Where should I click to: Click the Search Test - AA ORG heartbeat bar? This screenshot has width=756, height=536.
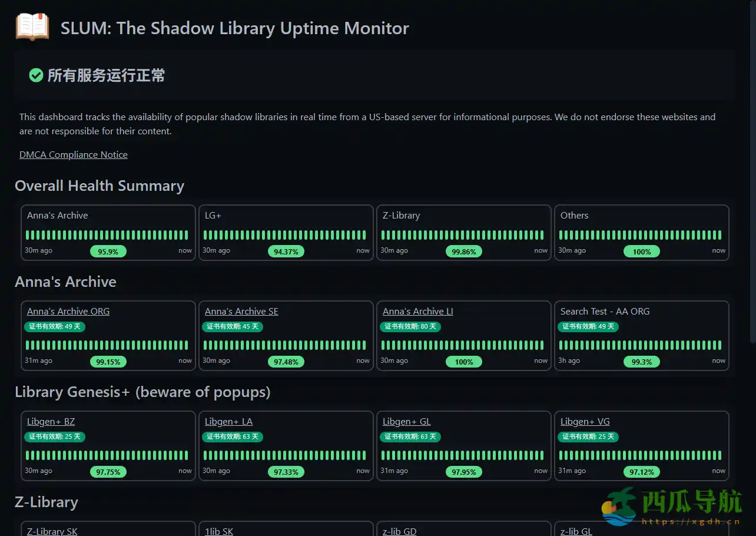pos(641,345)
